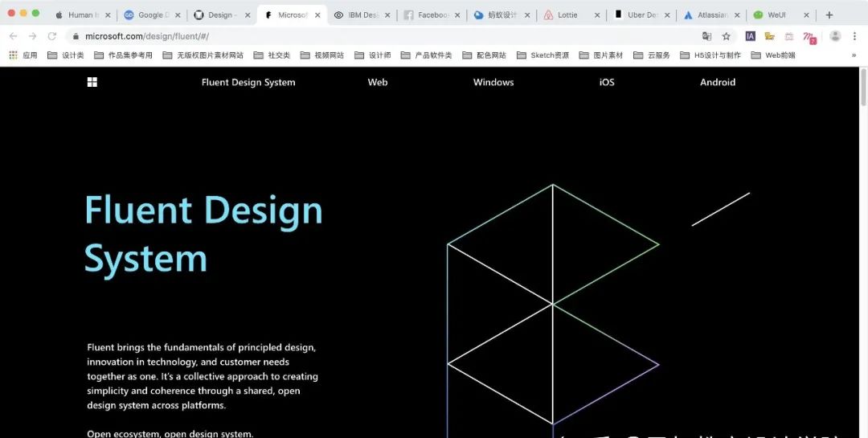Close the WeUI tab
The image size is (868, 438).
coord(807,15)
